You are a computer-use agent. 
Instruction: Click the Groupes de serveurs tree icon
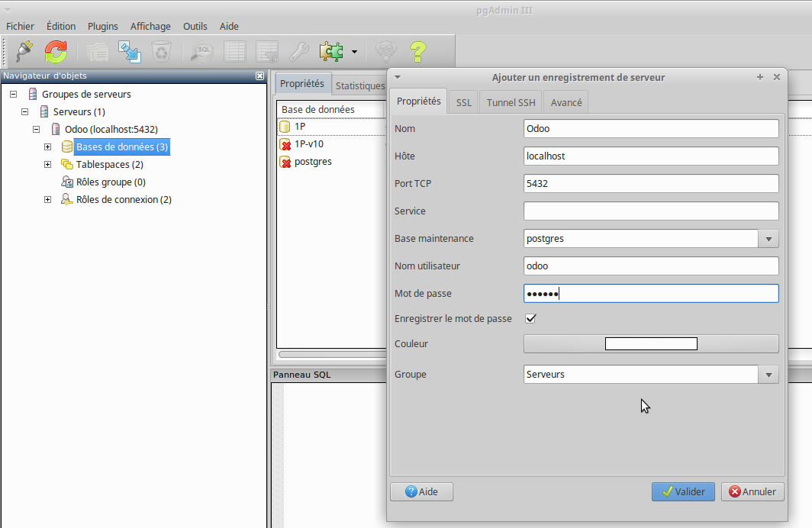(x=33, y=94)
